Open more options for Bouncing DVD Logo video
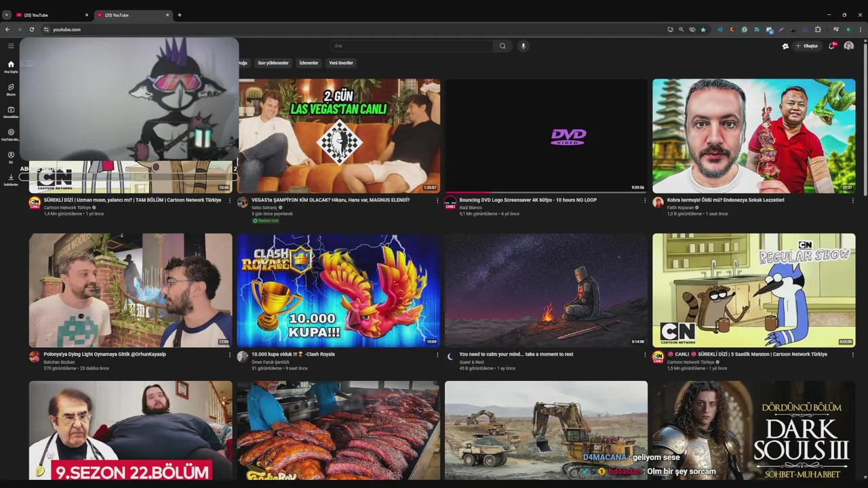The image size is (868, 488). pyautogui.click(x=645, y=201)
